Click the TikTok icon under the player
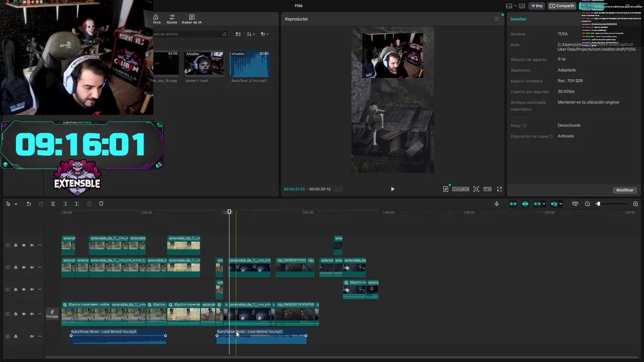This screenshot has height=362, width=644. [446, 189]
